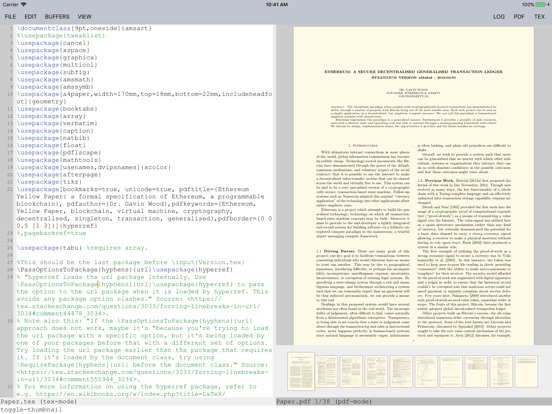The image size is (552, 414).
Task: Click the \usepackage{tikz} line
Action: [49, 182]
